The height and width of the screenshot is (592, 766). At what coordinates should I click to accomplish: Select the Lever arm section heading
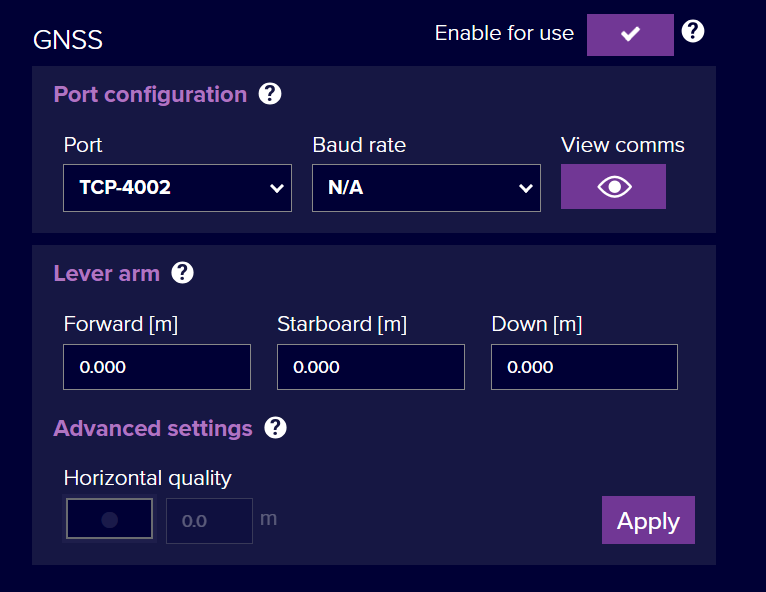coord(106,273)
